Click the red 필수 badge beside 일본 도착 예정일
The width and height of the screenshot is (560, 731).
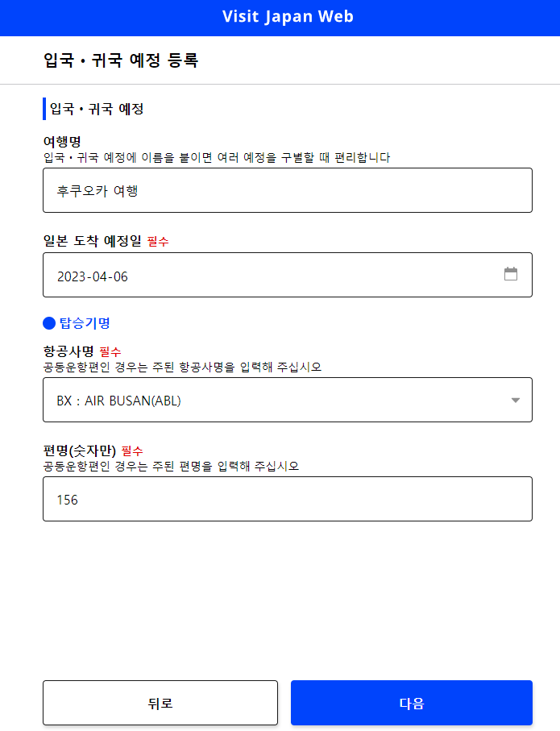click(156, 240)
